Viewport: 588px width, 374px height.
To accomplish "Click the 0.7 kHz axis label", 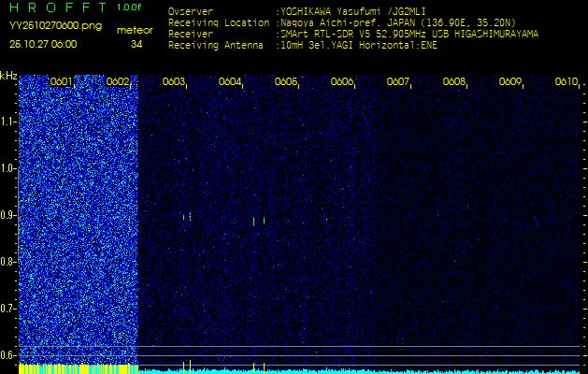I will click(7, 309).
